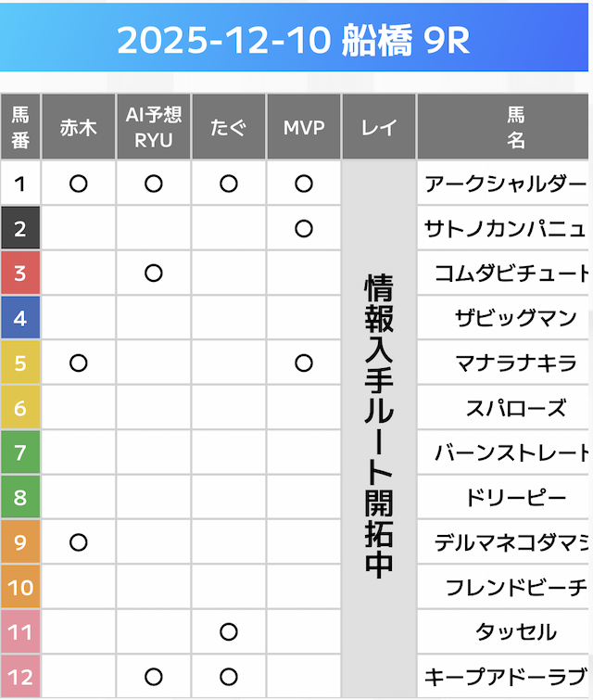Click the たぐ circle for horse 1
593x700 pixels.
(x=229, y=184)
